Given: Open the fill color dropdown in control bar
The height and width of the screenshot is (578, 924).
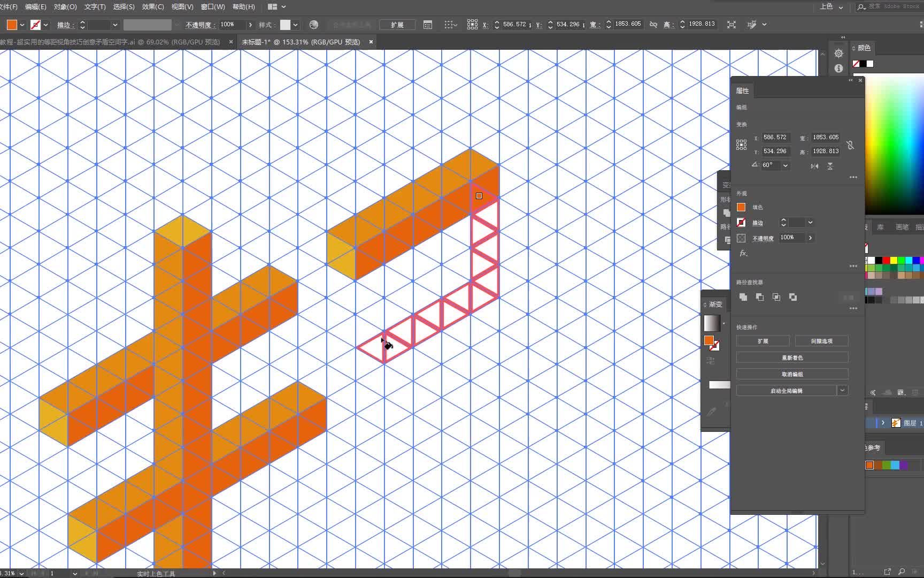Looking at the screenshot, I should click(x=22, y=25).
